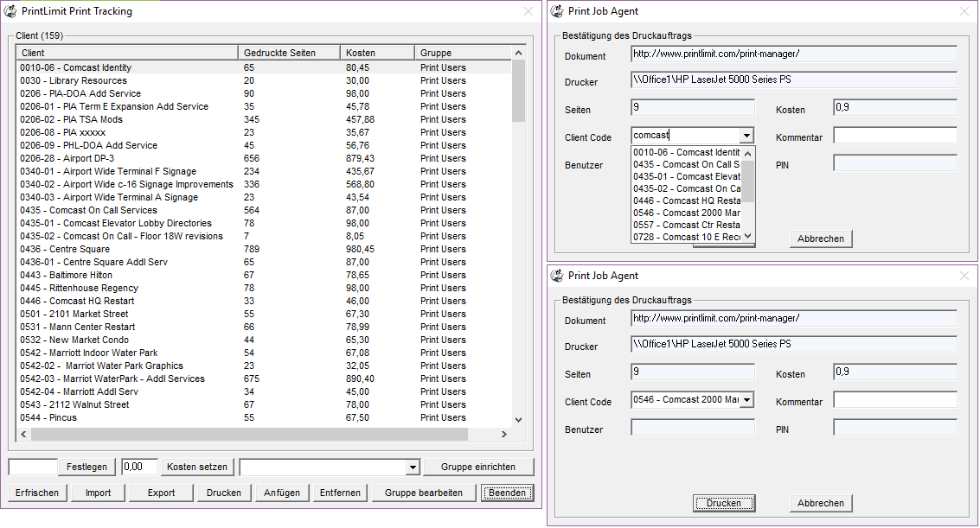Open the group selection combo box arrow
The height and width of the screenshot is (528, 980).
[413, 467]
